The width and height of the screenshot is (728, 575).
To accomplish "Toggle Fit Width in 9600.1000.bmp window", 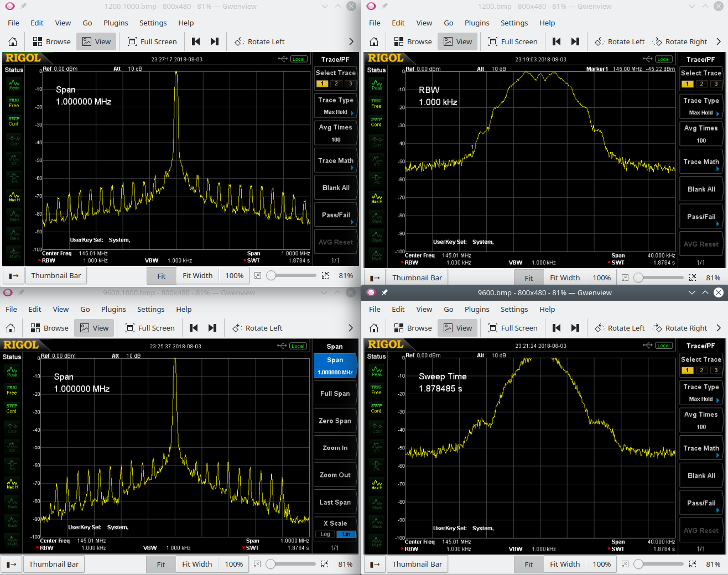I will point(197,564).
